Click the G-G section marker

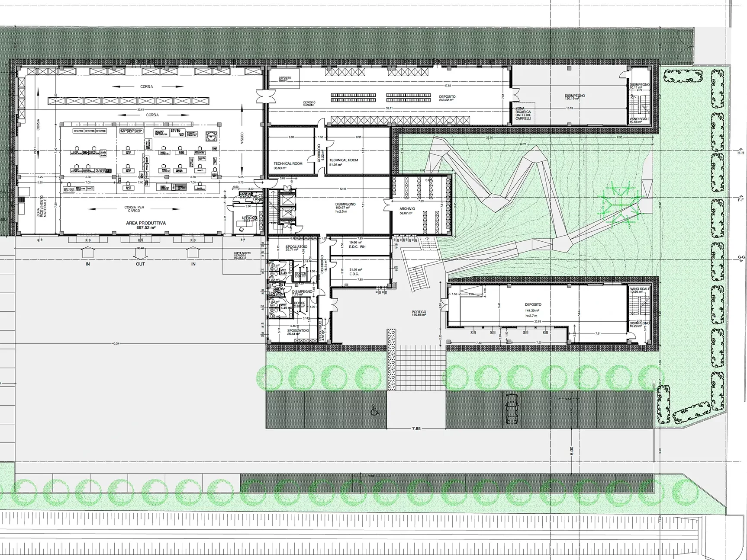[741, 258]
